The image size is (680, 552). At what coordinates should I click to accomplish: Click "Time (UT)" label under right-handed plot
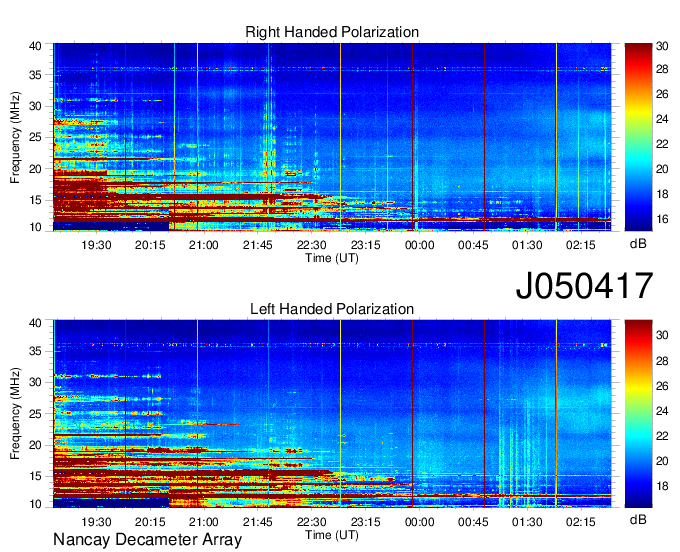tap(332, 258)
